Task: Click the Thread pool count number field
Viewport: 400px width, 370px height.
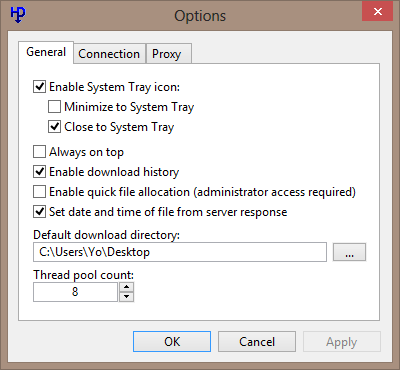Action: [75, 292]
